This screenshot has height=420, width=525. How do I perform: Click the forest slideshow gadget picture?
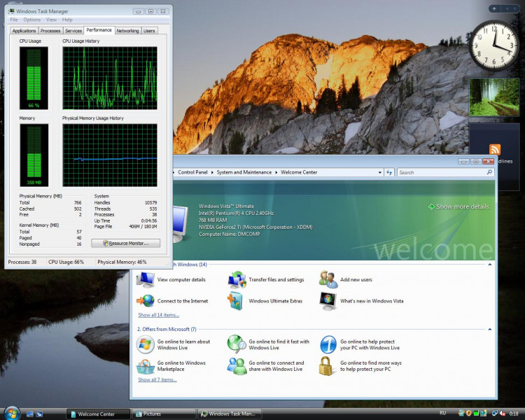click(494, 97)
